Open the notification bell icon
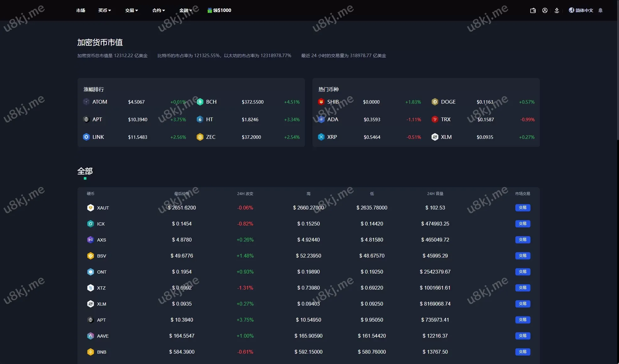Image resolution: width=619 pixels, height=364 pixels. coord(600,10)
